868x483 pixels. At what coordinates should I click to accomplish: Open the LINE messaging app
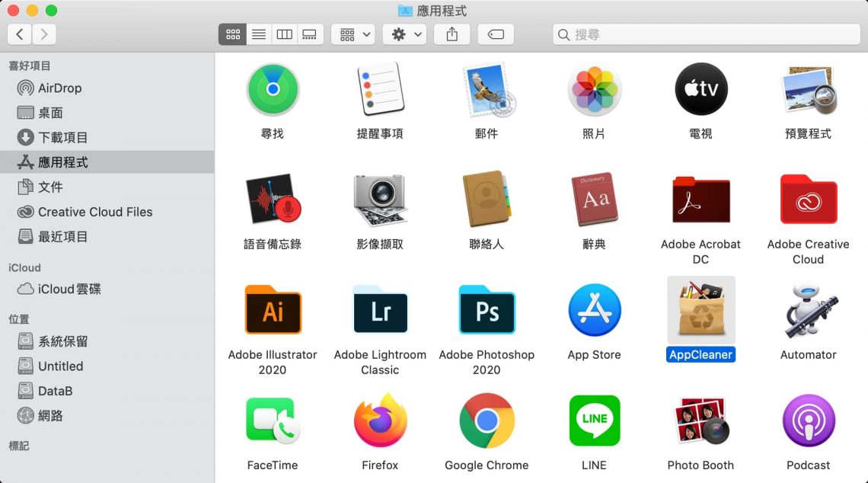pyautogui.click(x=594, y=420)
